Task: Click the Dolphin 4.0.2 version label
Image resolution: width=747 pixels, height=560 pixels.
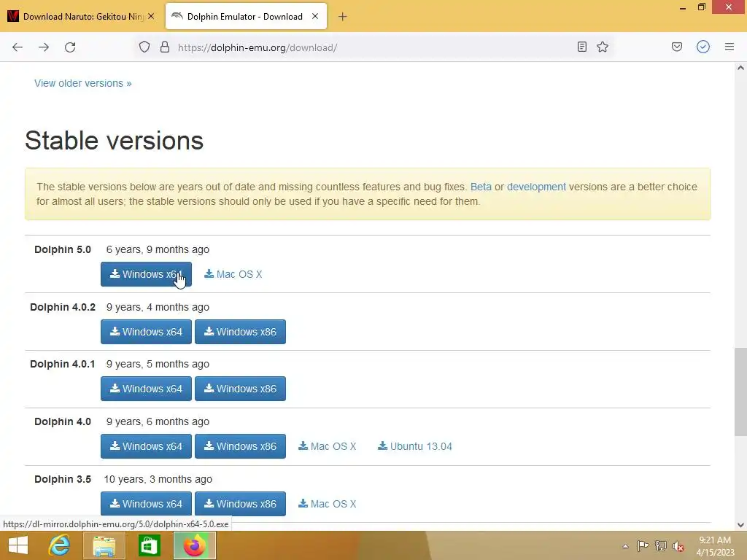Action: 63,307
